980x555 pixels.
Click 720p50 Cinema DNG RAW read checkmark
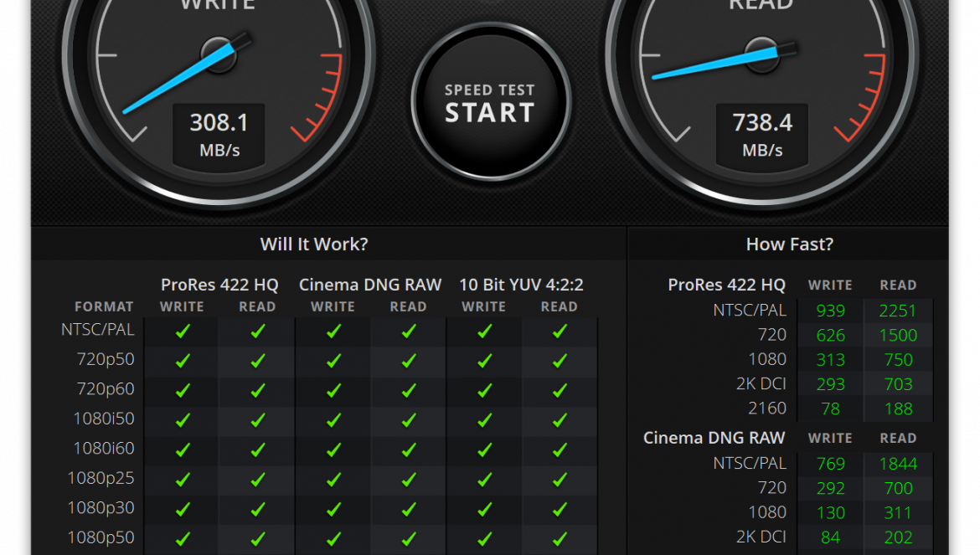pos(409,361)
